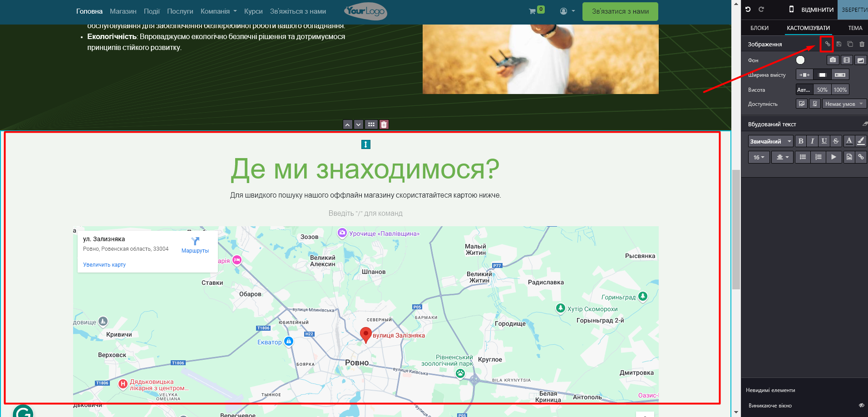Move the block up with the arrow icon
The width and height of the screenshot is (868, 417).
click(348, 124)
